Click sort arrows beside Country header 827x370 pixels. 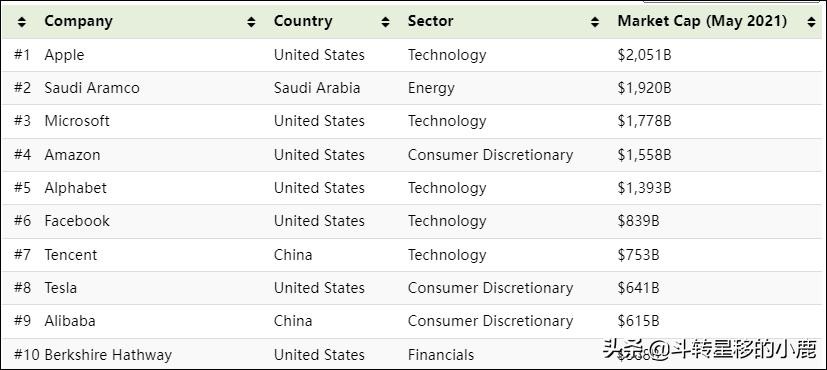(x=386, y=22)
